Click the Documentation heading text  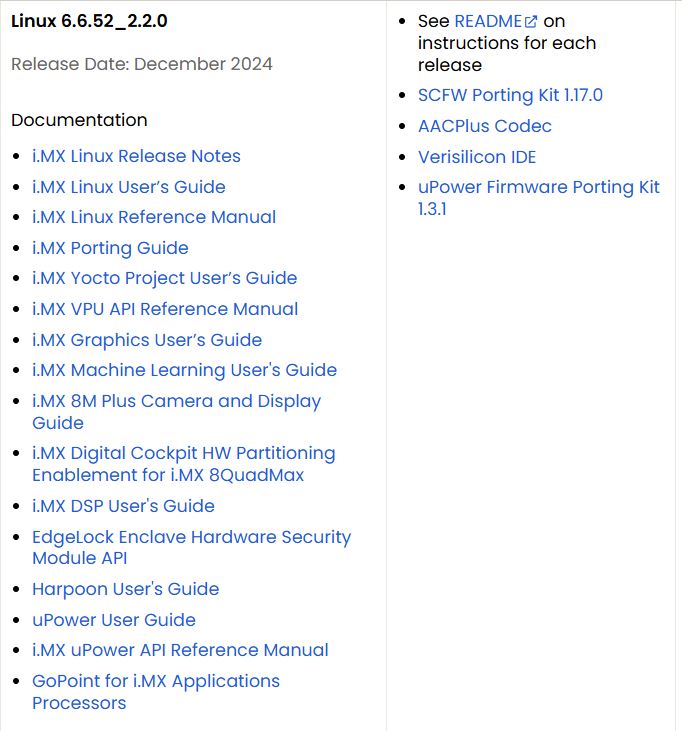(79, 120)
